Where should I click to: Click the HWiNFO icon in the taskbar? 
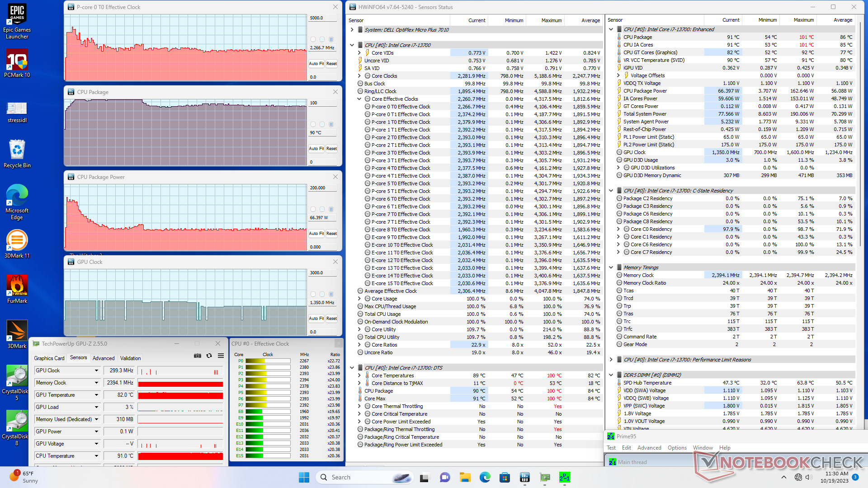524,477
